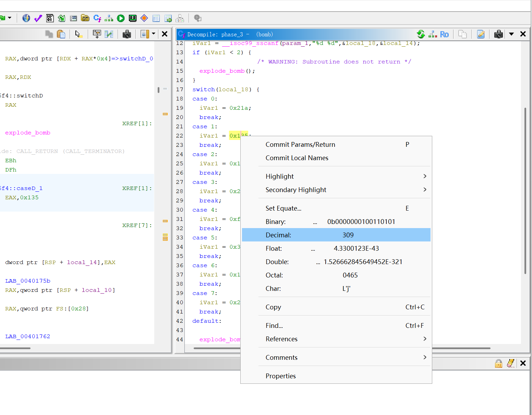Image resolution: width=532 pixels, height=415 pixels.
Task: Click the lock icon in bottom panel header
Action: coord(499,363)
